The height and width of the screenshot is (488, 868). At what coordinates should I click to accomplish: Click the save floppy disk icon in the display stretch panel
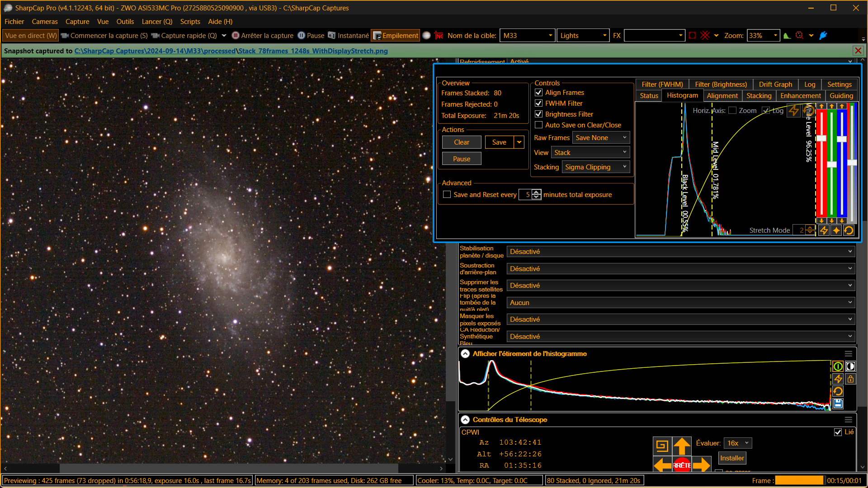pyautogui.click(x=838, y=404)
